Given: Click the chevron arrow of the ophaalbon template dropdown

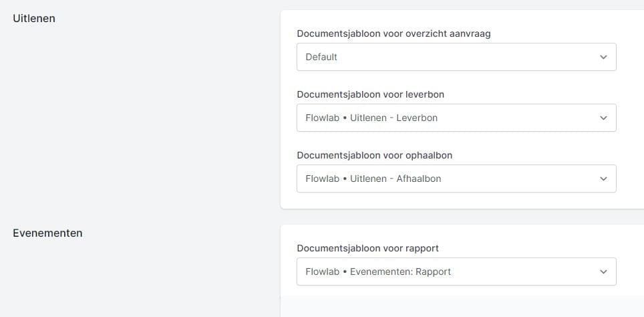Looking at the screenshot, I should point(603,179).
